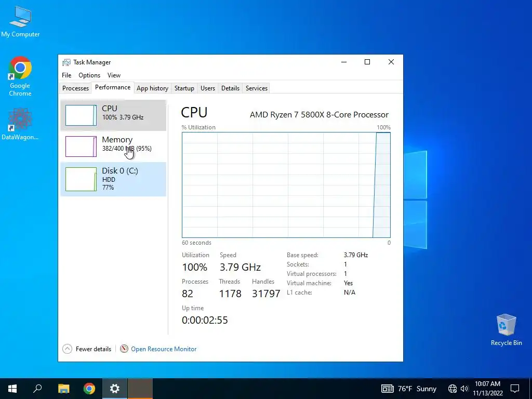Open the File menu
The height and width of the screenshot is (399, 532).
point(66,75)
